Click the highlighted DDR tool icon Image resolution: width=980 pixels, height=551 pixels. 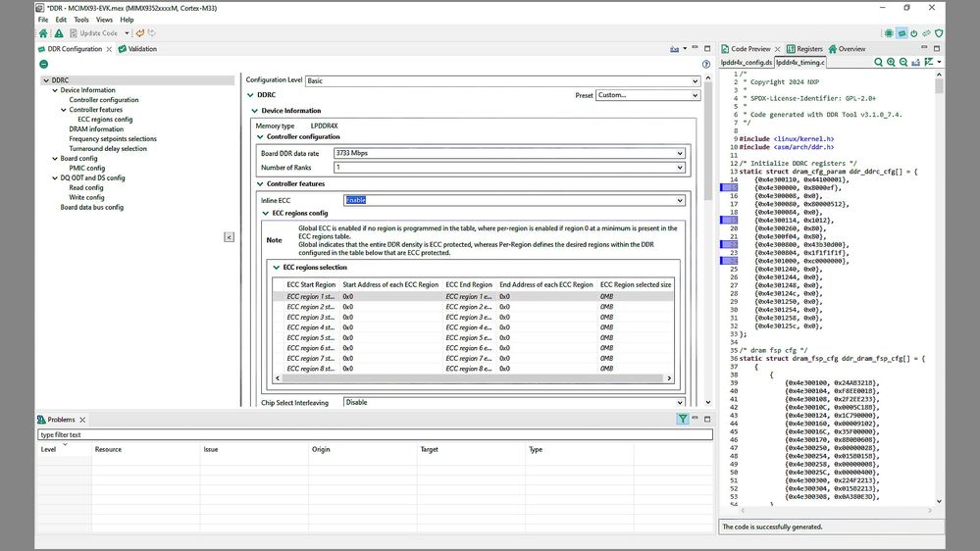click(x=902, y=33)
